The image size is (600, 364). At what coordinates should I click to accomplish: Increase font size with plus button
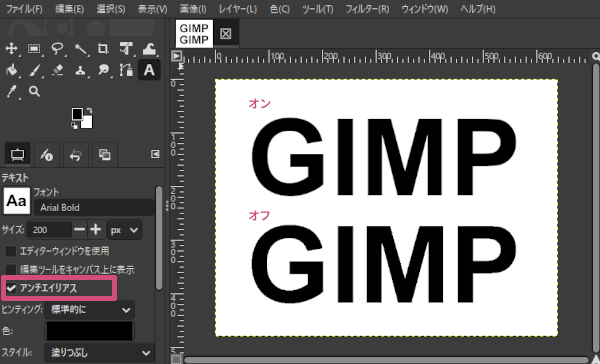tap(96, 230)
